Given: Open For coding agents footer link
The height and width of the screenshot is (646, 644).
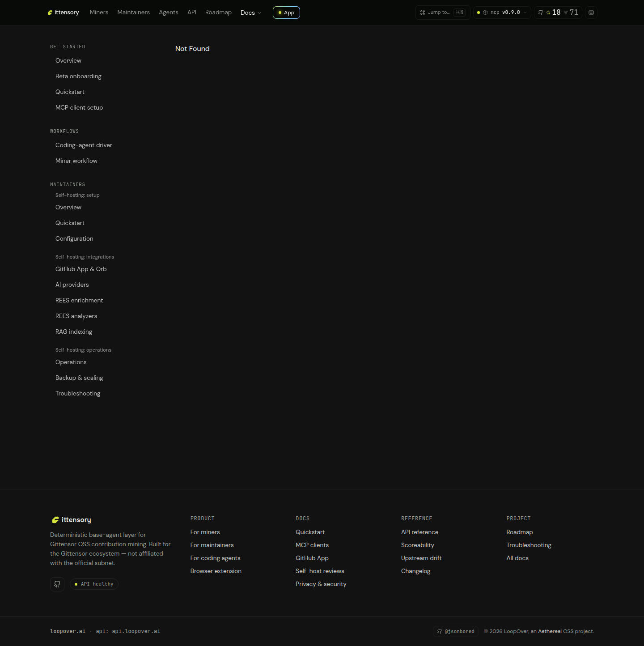Looking at the screenshot, I should (216, 558).
